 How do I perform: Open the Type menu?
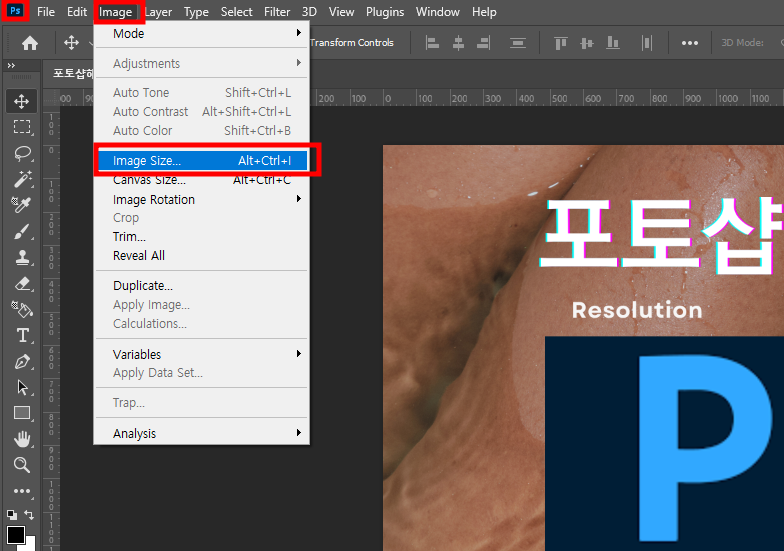click(196, 12)
